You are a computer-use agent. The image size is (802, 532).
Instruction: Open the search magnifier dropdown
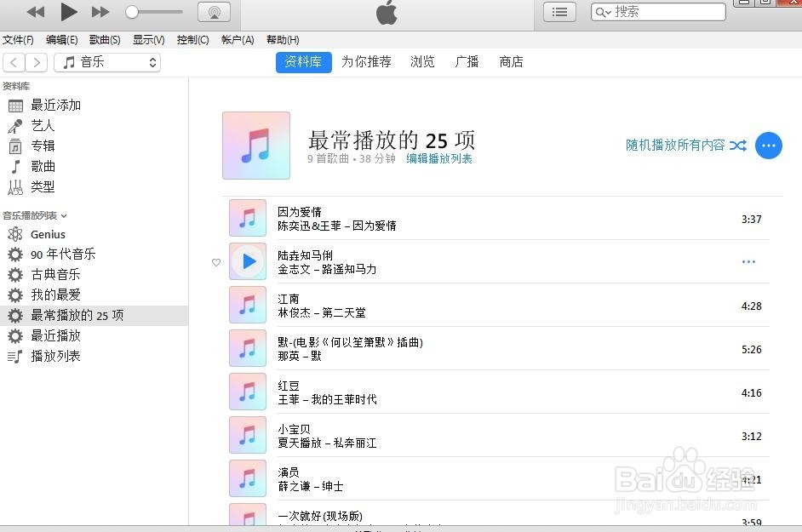603,12
